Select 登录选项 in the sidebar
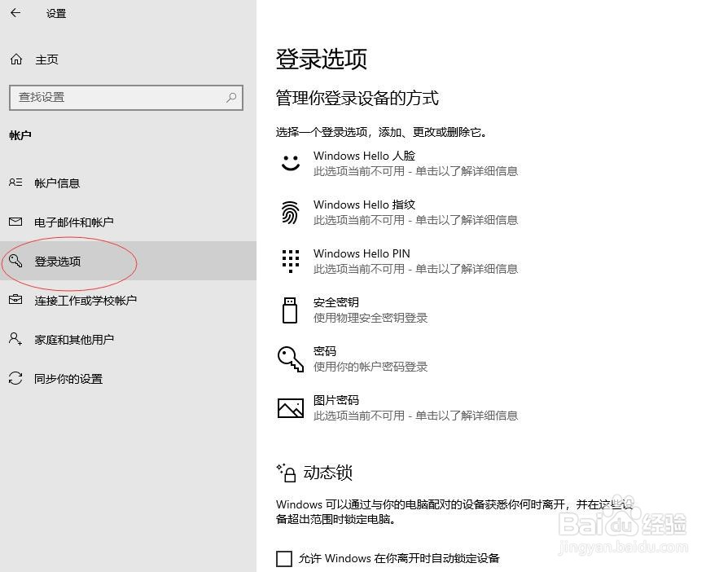Viewport: 728px width, 572px height. [128, 261]
